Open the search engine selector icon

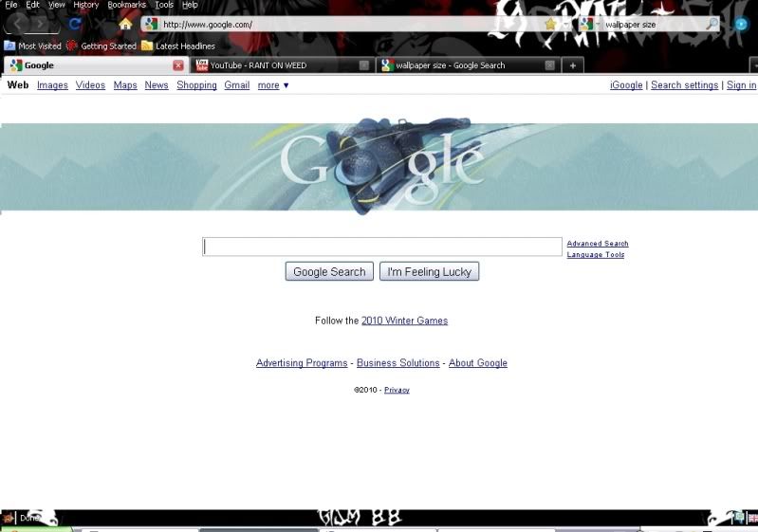[586, 24]
